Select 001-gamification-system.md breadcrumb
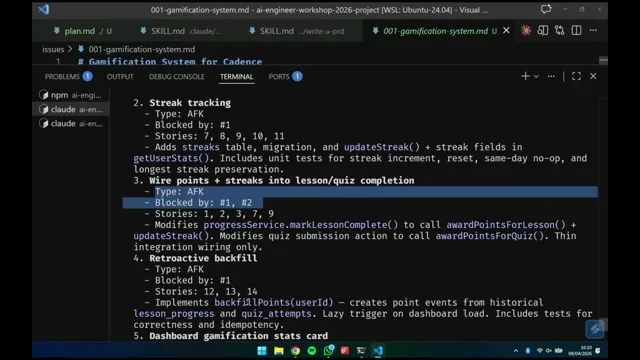 (x=142, y=49)
